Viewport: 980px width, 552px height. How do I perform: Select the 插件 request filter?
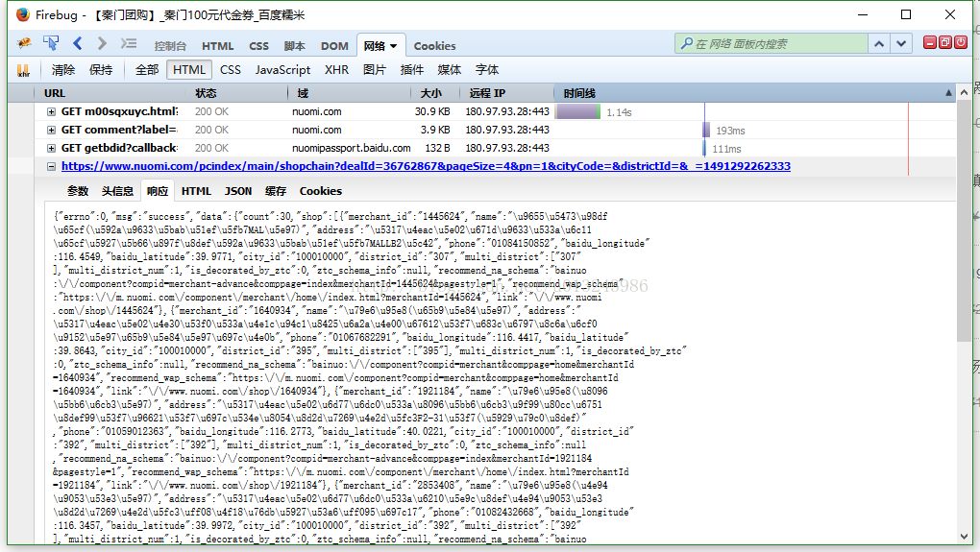(x=412, y=70)
